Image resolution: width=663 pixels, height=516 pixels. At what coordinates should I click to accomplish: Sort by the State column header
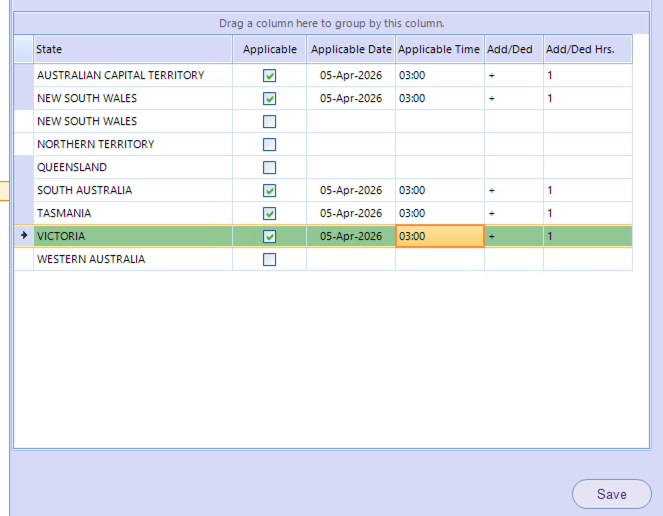[x=132, y=50]
